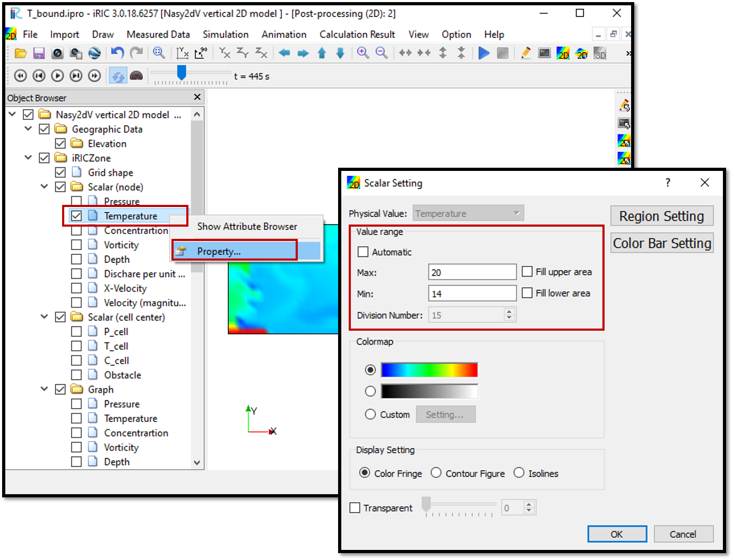Click the rotate 90 degrees icon
The image size is (733, 560).
coord(201,53)
